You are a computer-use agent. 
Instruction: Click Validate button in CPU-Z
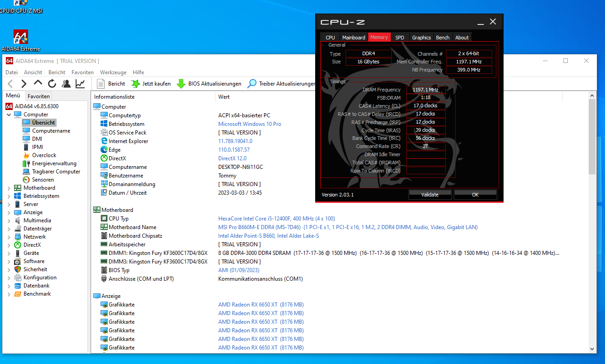click(430, 195)
